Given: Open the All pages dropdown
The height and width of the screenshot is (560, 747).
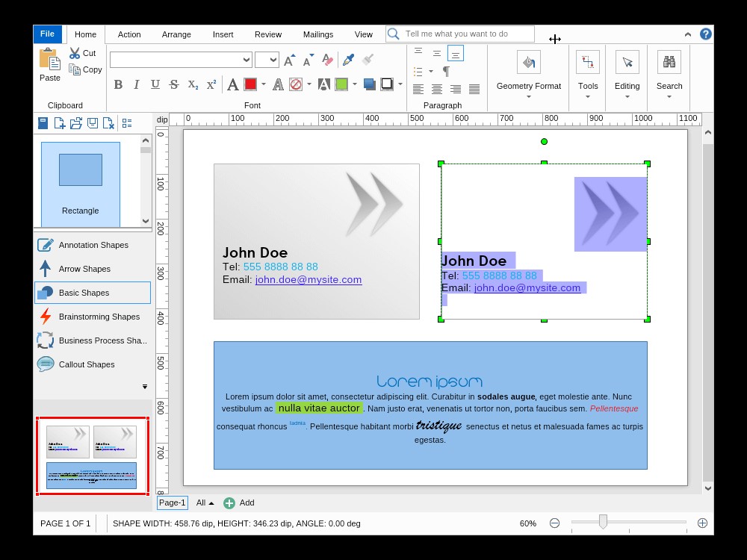Looking at the screenshot, I should [205, 503].
